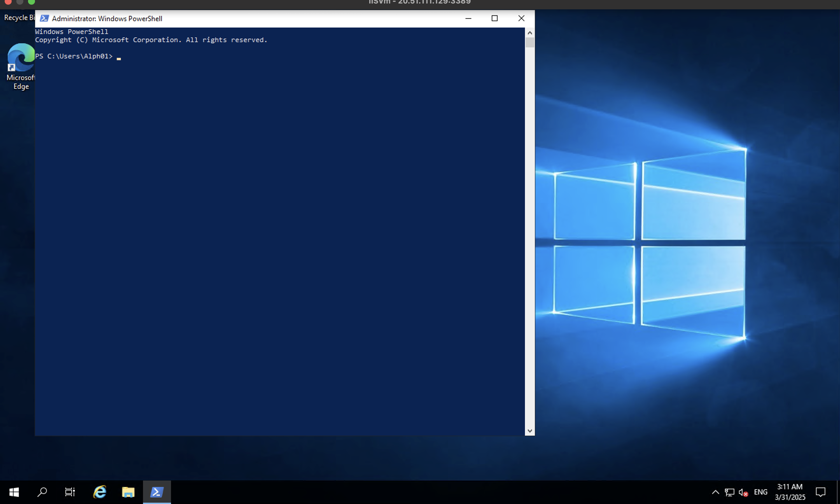840x504 pixels.
Task: Click the Show desktop strip at the taskbar end
Action: point(838,492)
